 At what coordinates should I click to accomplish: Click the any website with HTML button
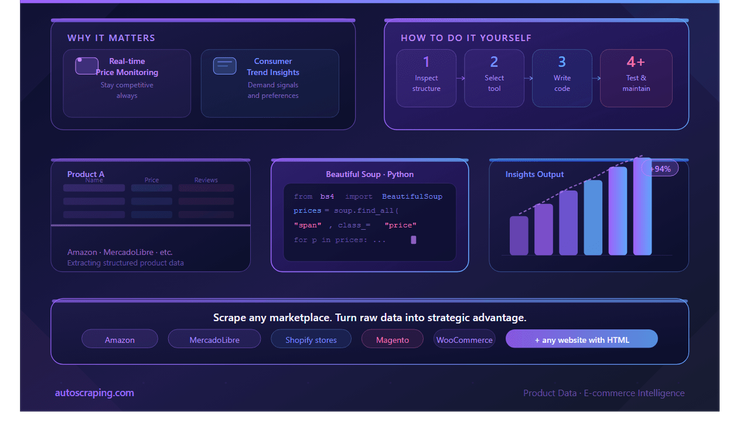pos(582,339)
